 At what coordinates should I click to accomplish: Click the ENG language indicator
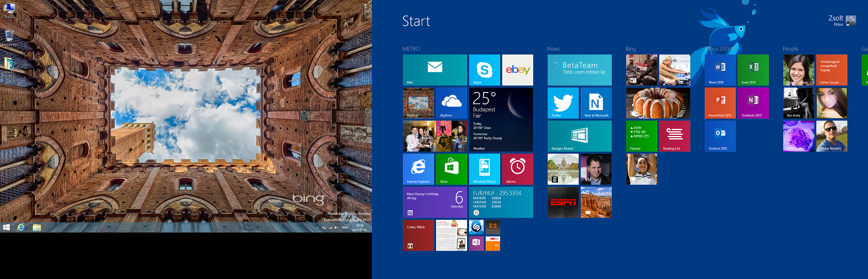tap(345, 227)
